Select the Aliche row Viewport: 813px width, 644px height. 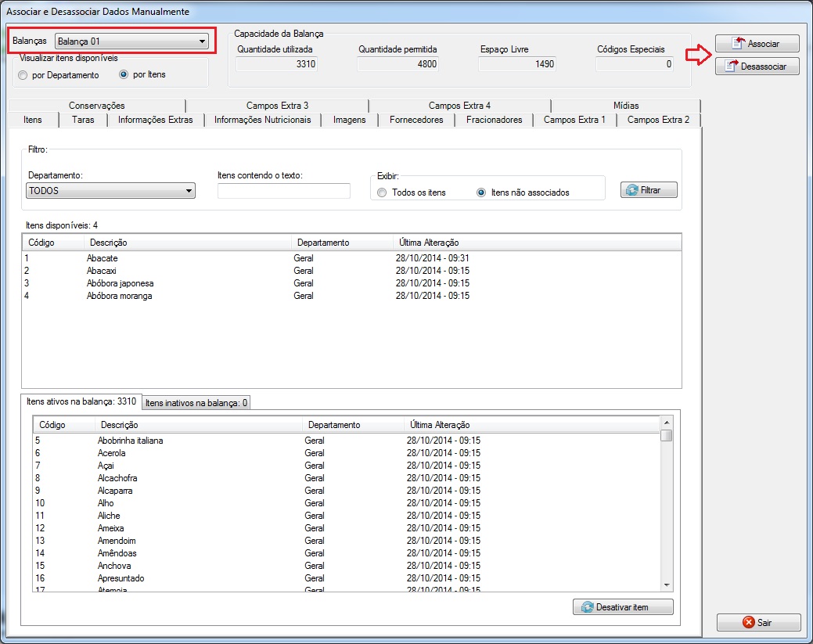347,516
